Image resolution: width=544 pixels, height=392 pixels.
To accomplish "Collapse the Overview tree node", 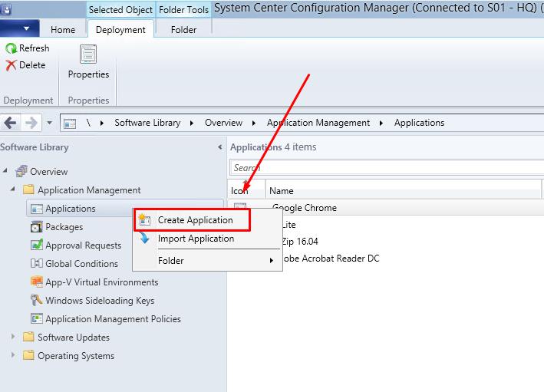I will pos(6,171).
